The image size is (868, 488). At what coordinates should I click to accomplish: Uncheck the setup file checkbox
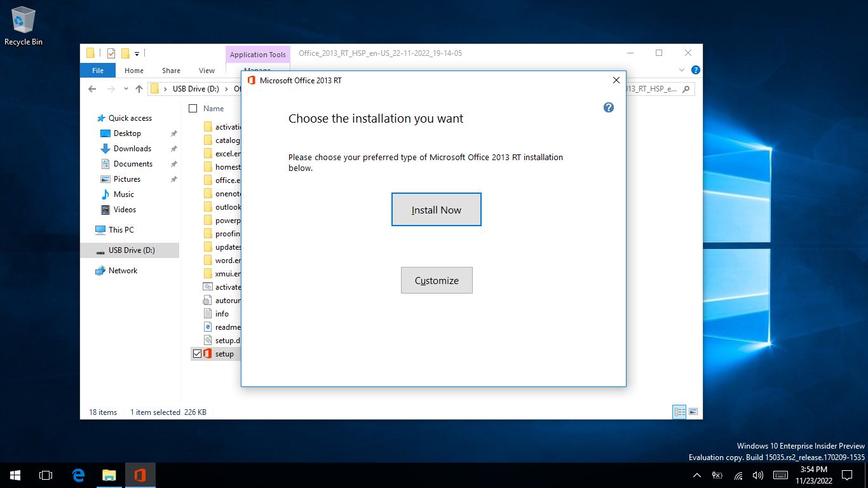pos(197,353)
